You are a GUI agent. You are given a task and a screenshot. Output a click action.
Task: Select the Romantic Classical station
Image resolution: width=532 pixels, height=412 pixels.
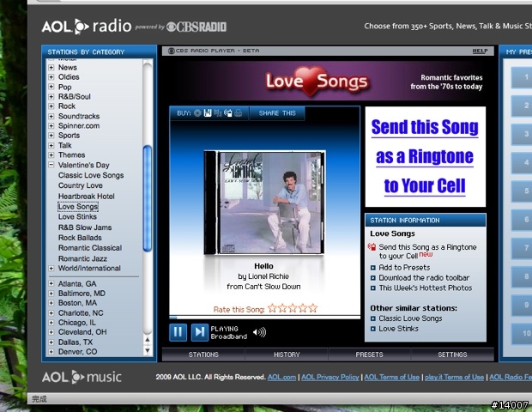click(x=90, y=248)
